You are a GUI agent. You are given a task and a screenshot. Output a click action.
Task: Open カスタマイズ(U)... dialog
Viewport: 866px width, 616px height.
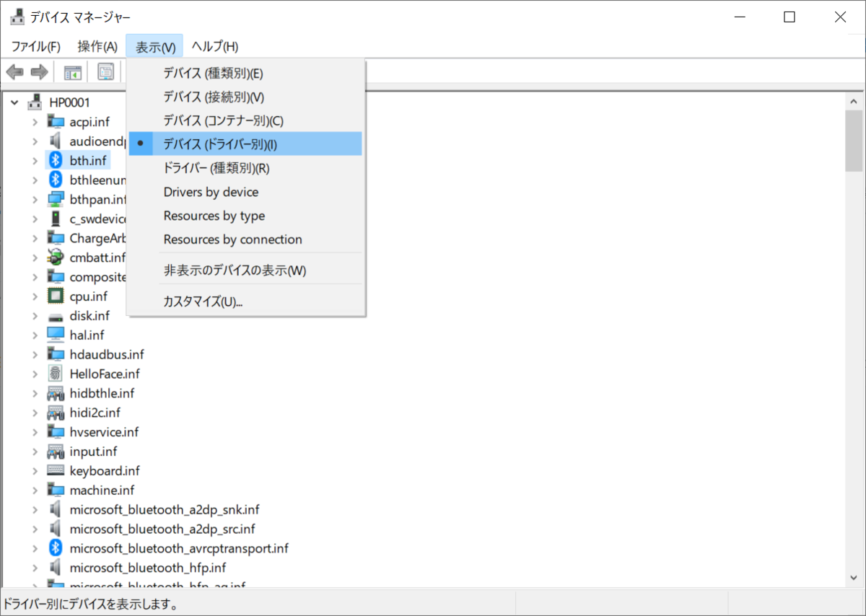245,302
